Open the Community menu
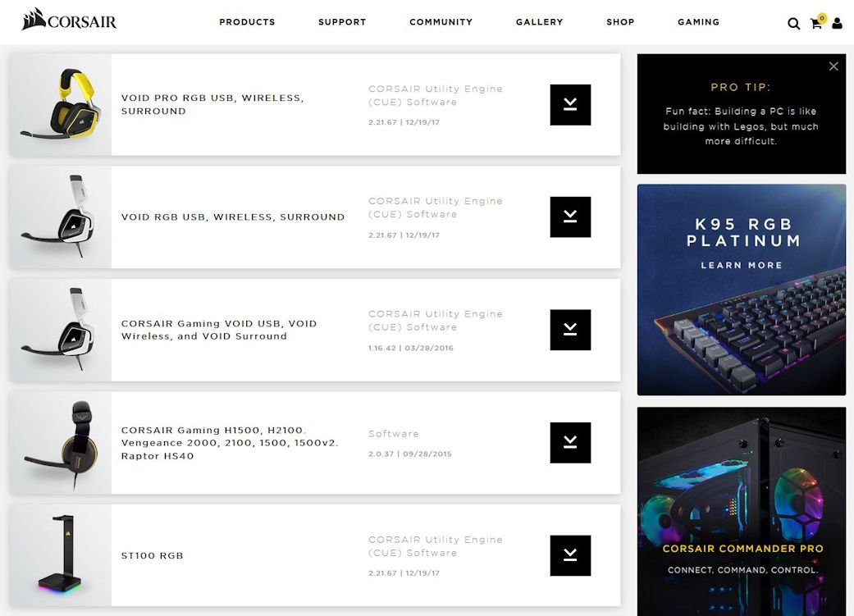854x616 pixels. coord(441,22)
